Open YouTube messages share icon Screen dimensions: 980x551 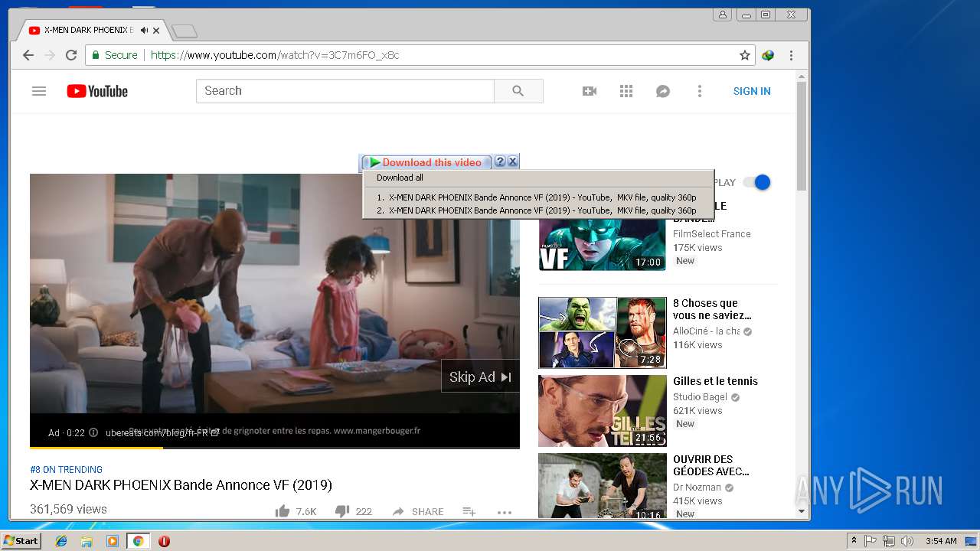663,91
